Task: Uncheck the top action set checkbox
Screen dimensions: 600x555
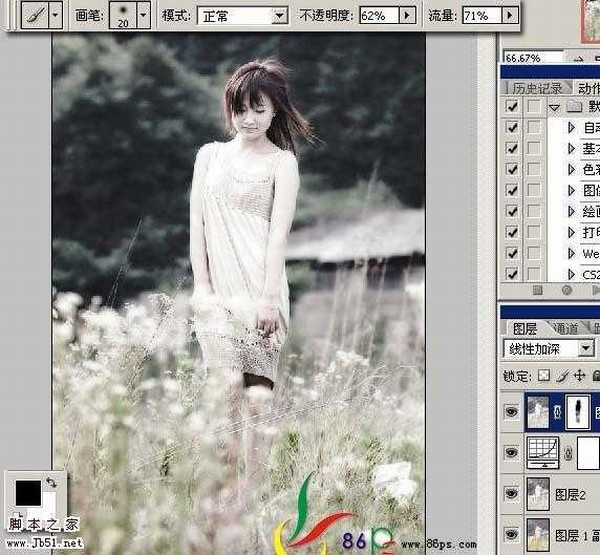Action: point(513,106)
